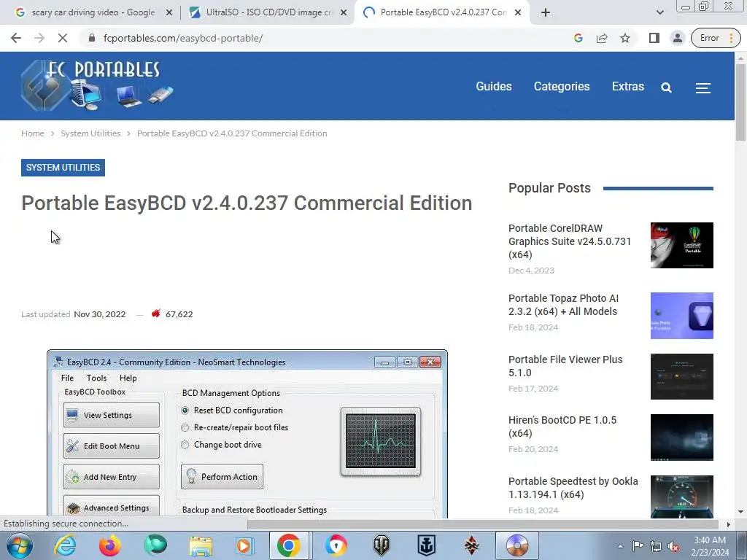Open the hamburger menu icon
Viewport: 747px width, 560px height.
tap(703, 87)
